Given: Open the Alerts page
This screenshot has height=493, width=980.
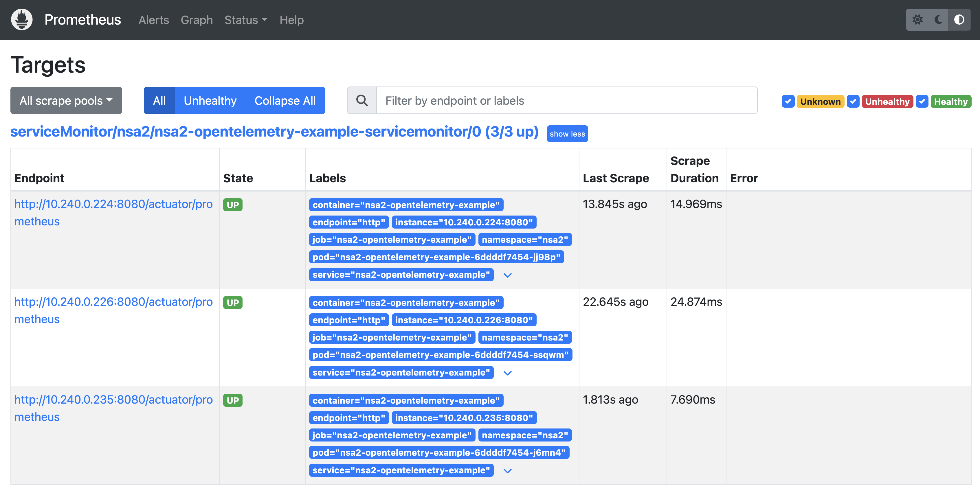Looking at the screenshot, I should coord(154,20).
